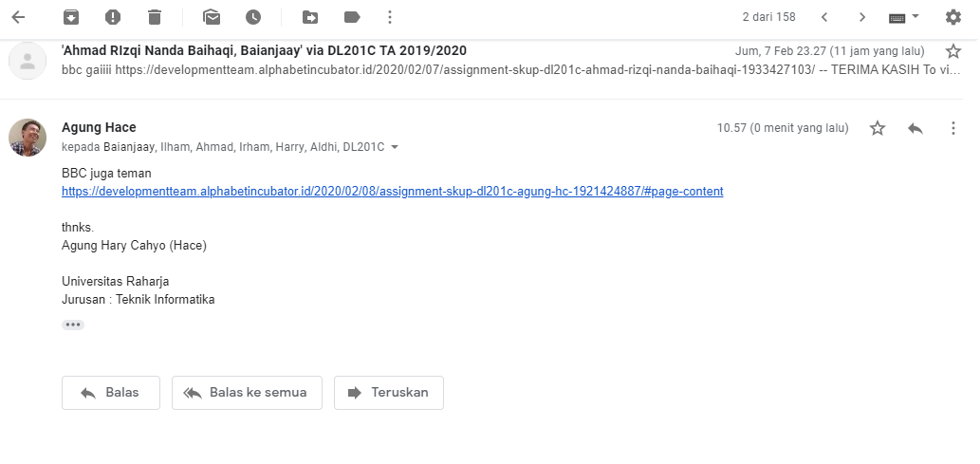Click the 'Jurusan : Teknik Informatika' line
980x464 pixels.
pos(139,300)
